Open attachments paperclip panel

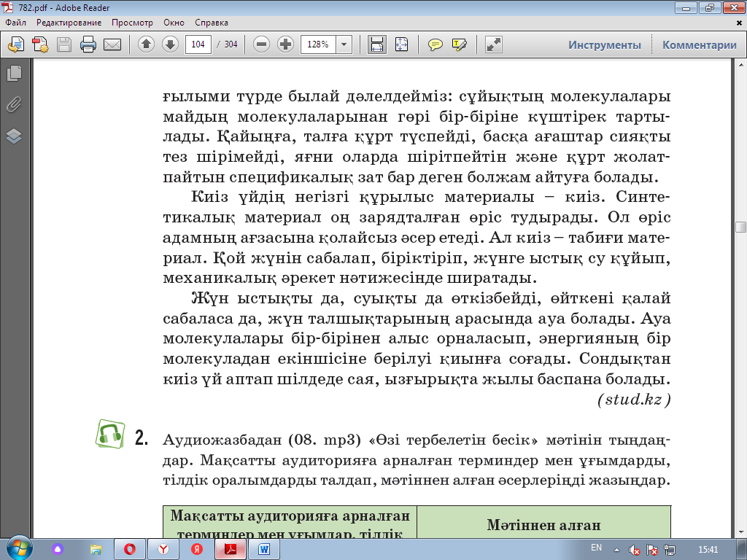14,104
